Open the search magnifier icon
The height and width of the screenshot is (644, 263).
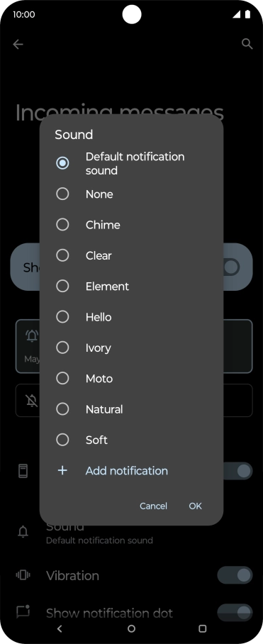[247, 45]
